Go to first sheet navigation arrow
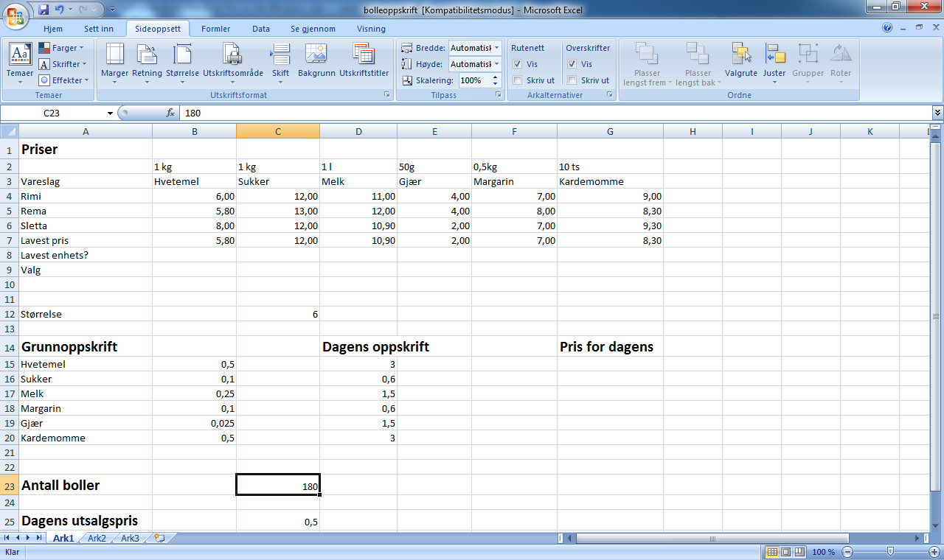This screenshot has height=560, width=944. click(7, 539)
